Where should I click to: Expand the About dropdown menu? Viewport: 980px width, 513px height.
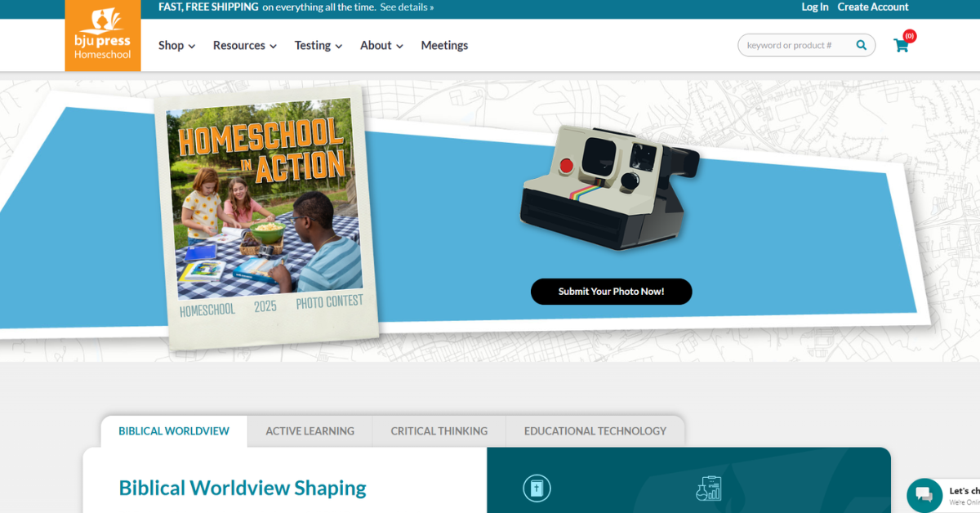(381, 46)
